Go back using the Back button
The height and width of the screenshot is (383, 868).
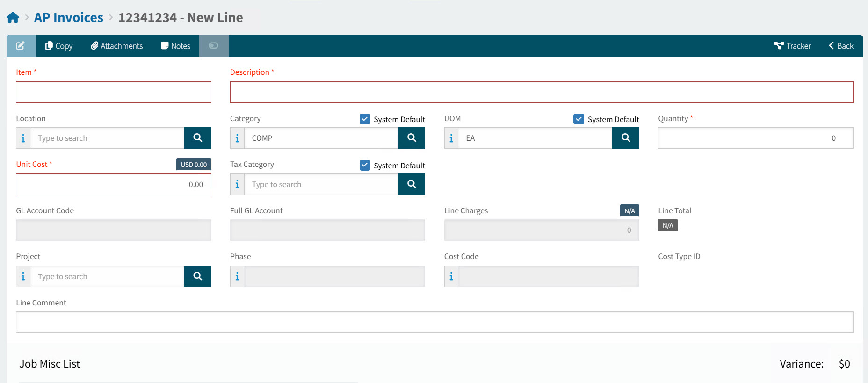pyautogui.click(x=841, y=46)
